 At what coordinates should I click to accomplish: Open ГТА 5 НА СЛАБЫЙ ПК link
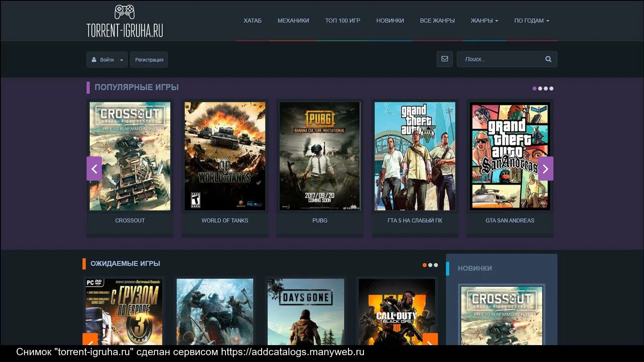(x=415, y=220)
